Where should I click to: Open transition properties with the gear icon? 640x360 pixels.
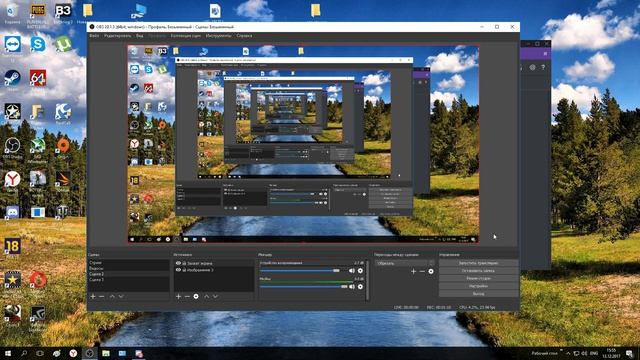tap(431, 271)
